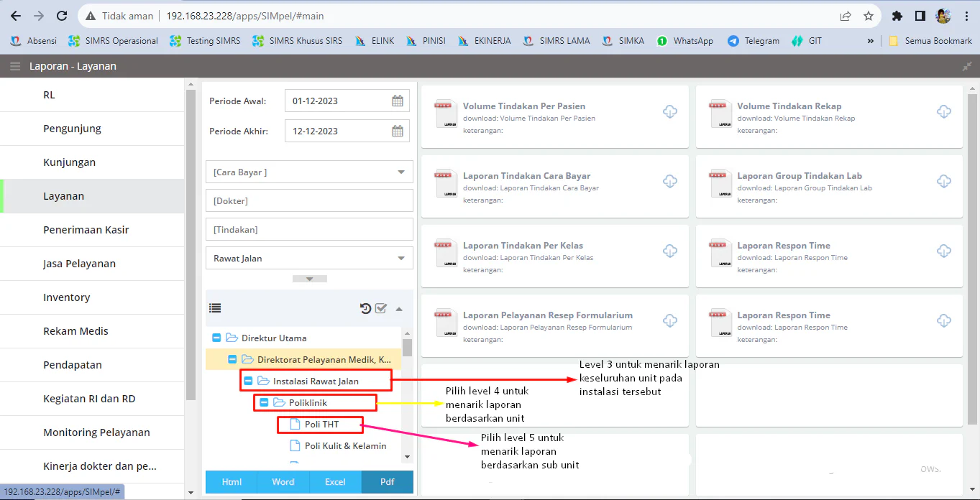Click the Laporan Tindakan Cara Bayar PDF icon
The width and height of the screenshot is (980, 500).
445,184
